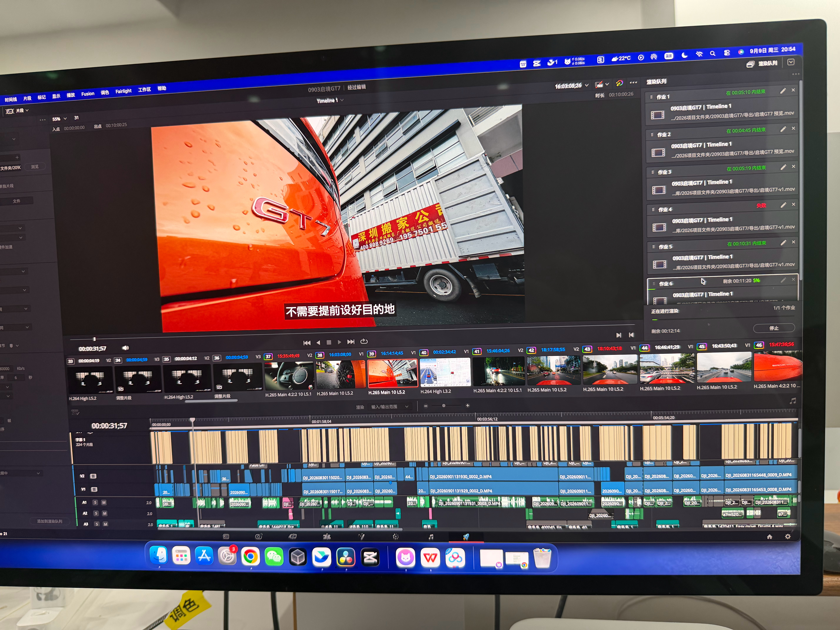
Task: Open the Timeline 1 dropdown
Action: point(330,101)
